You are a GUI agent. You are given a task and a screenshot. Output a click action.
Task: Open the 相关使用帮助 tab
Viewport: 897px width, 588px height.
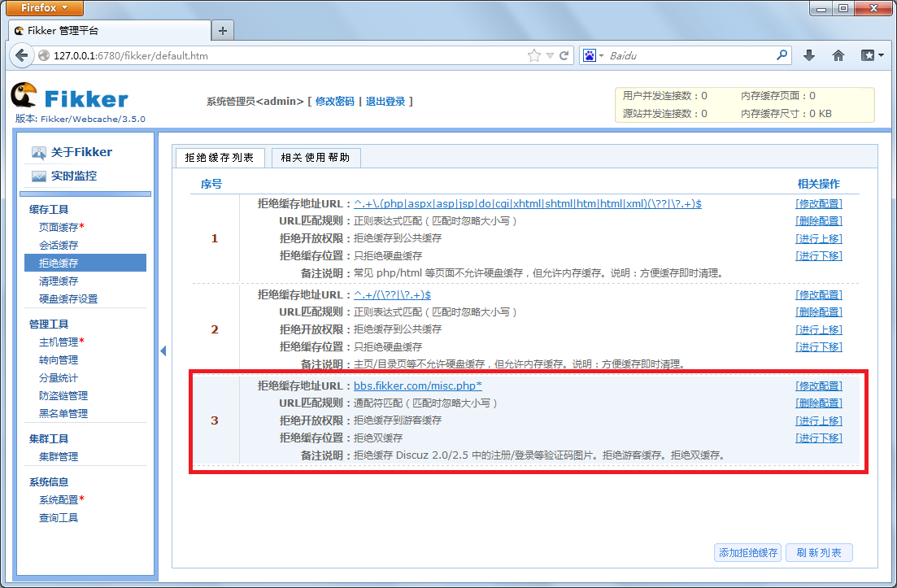pos(316,158)
